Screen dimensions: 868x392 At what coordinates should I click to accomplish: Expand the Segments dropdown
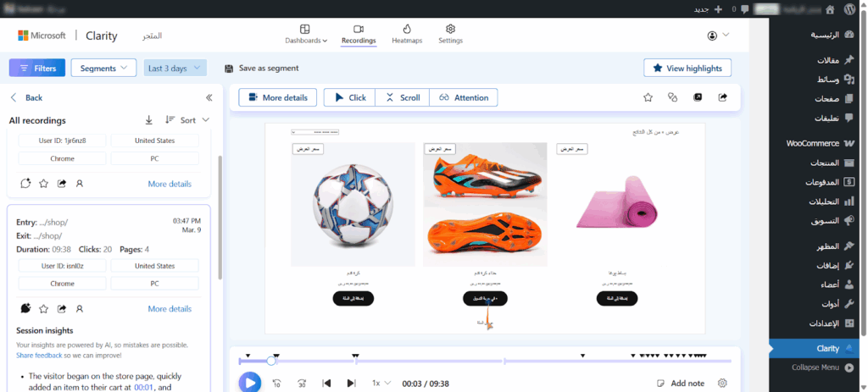(x=103, y=68)
